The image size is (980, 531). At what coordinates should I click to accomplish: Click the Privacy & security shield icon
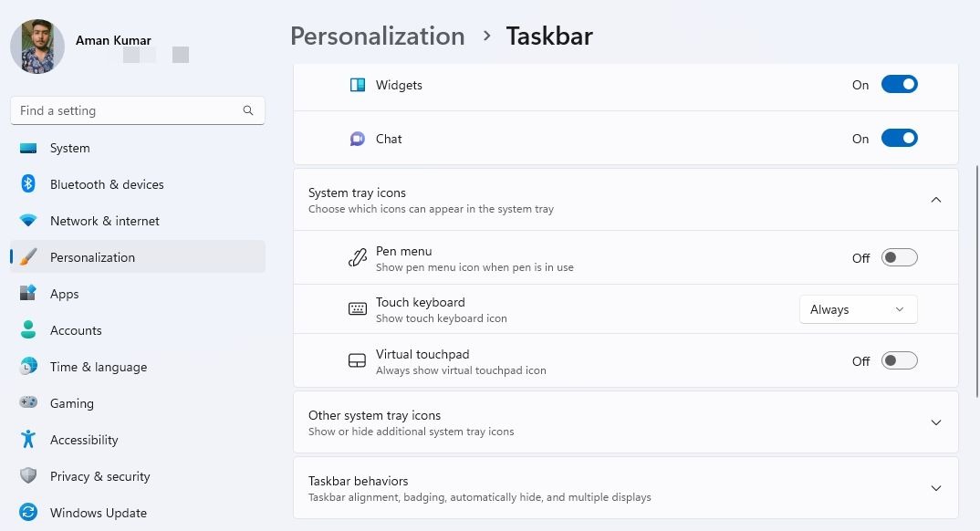(28, 475)
